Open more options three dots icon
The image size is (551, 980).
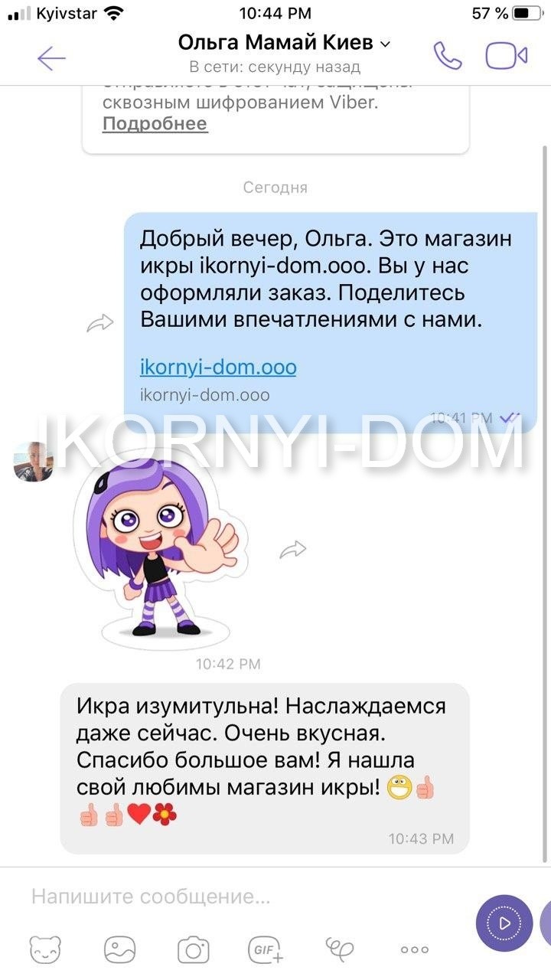415,949
